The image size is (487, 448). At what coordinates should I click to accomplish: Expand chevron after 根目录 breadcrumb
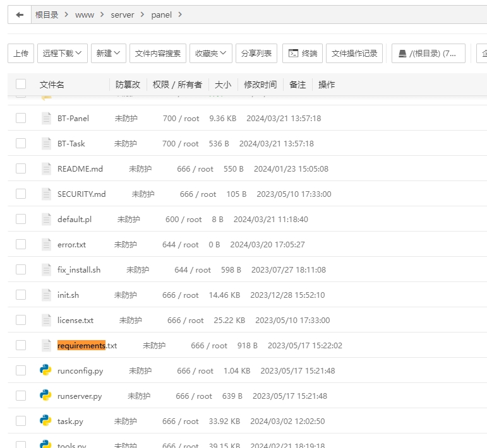pyautogui.click(x=66, y=15)
